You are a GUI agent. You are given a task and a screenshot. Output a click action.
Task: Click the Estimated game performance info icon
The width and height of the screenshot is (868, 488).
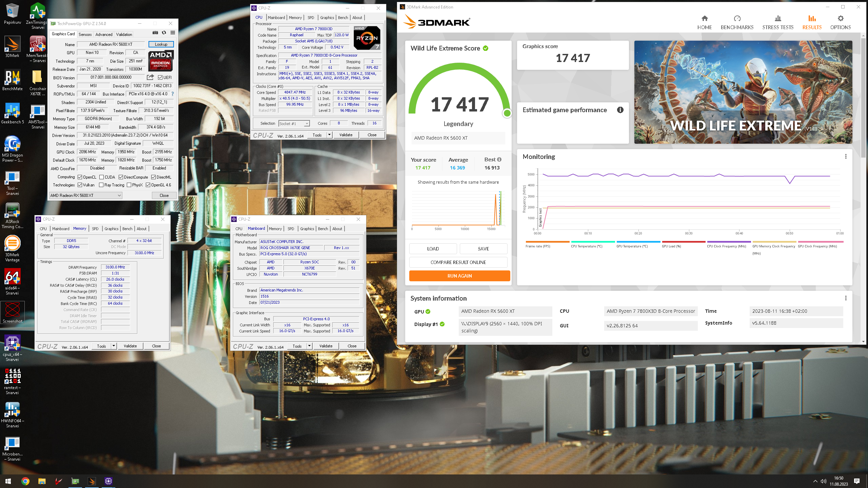620,110
